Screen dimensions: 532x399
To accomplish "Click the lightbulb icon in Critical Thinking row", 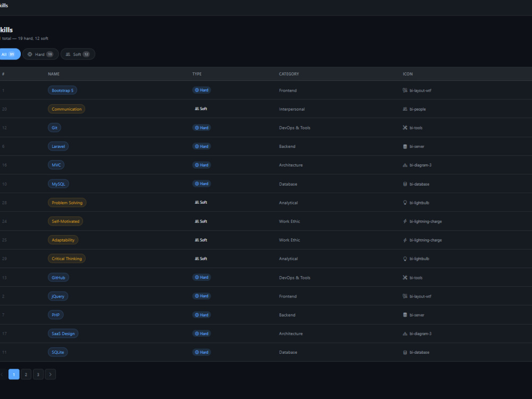I will pyautogui.click(x=405, y=259).
